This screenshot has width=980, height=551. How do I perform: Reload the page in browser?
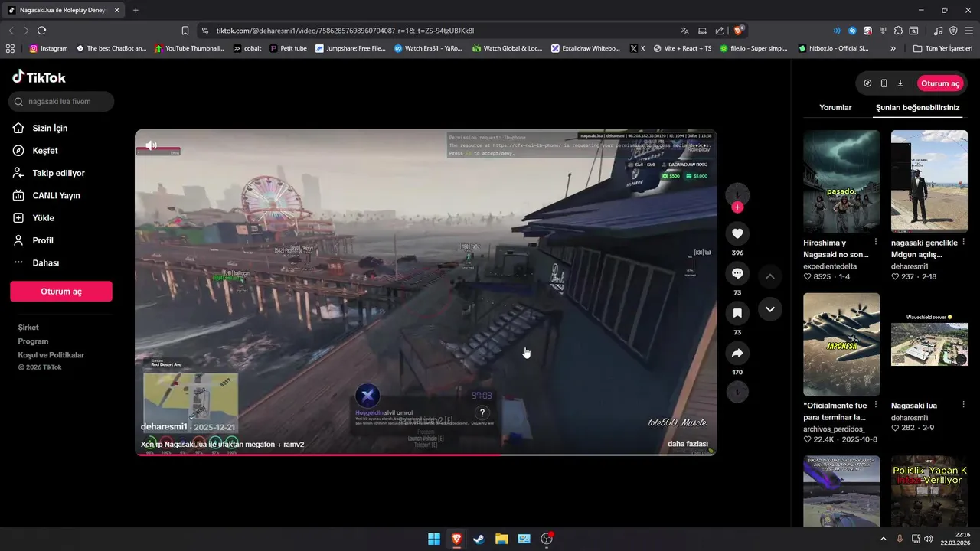(x=41, y=31)
